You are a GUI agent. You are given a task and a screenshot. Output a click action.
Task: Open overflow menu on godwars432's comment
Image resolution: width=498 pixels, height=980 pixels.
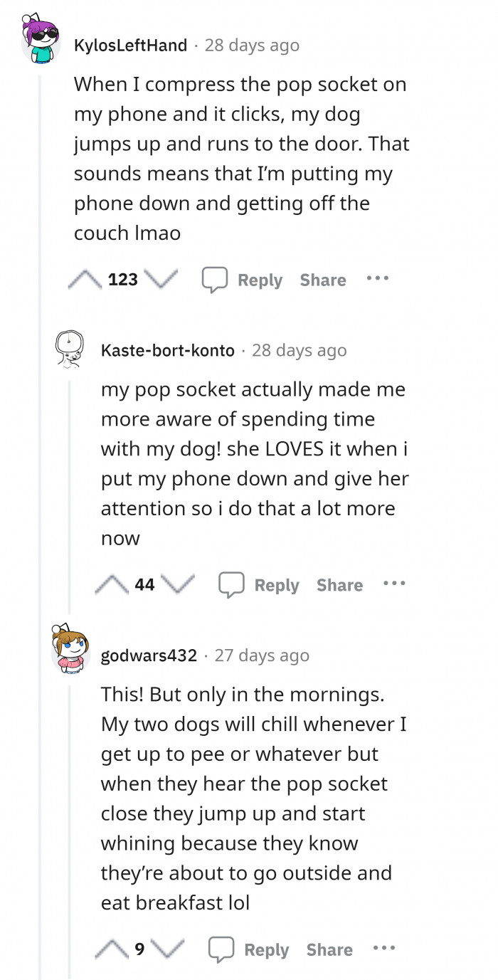[x=383, y=949]
